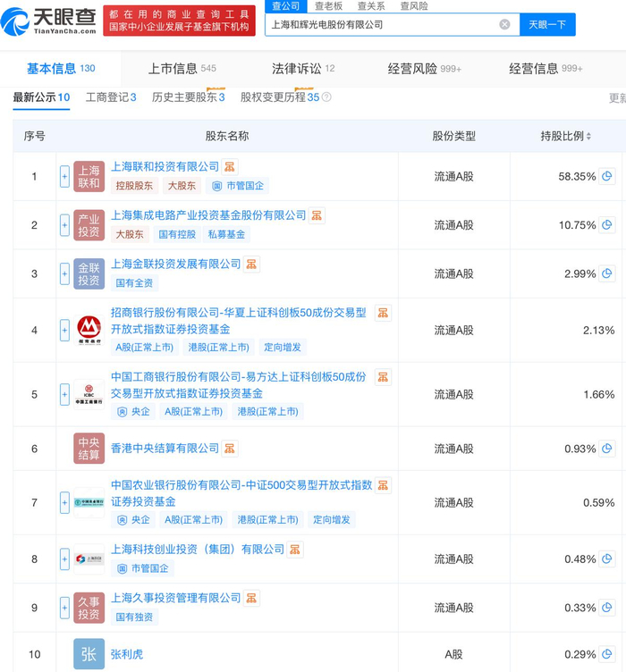
Task: Open the 工商登记 sub-tab
Action: (110, 97)
